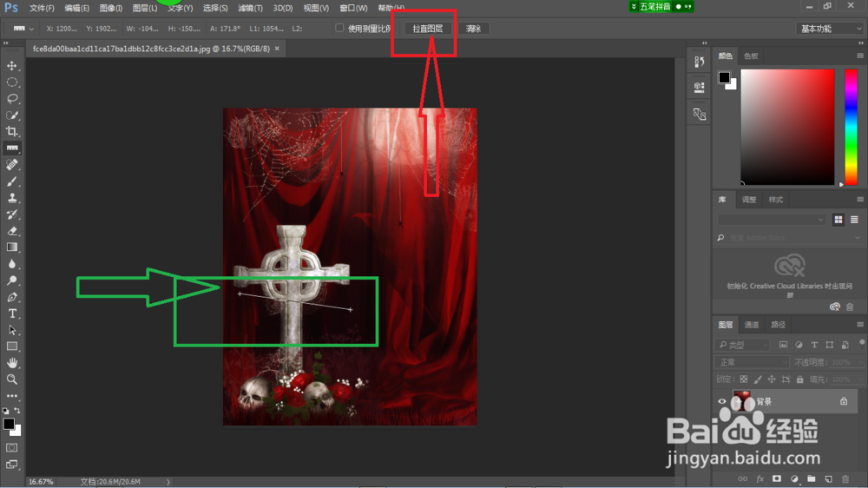Open the Layers panel options menu
The height and width of the screenshot is (488, 868).
859,325
